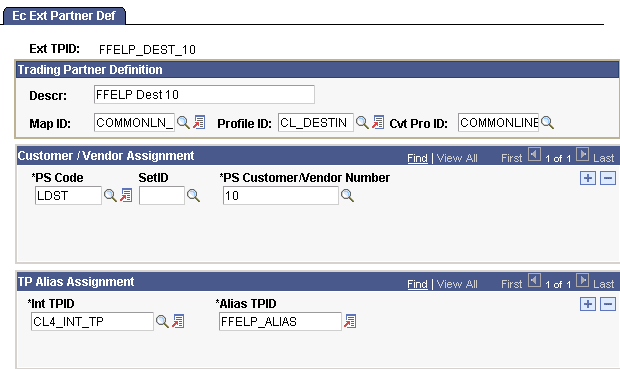This screenshot has width=620, height=369.
Task: Select the FFELP_DEST_10 Ext TPID value
Action: pos(147,50)
